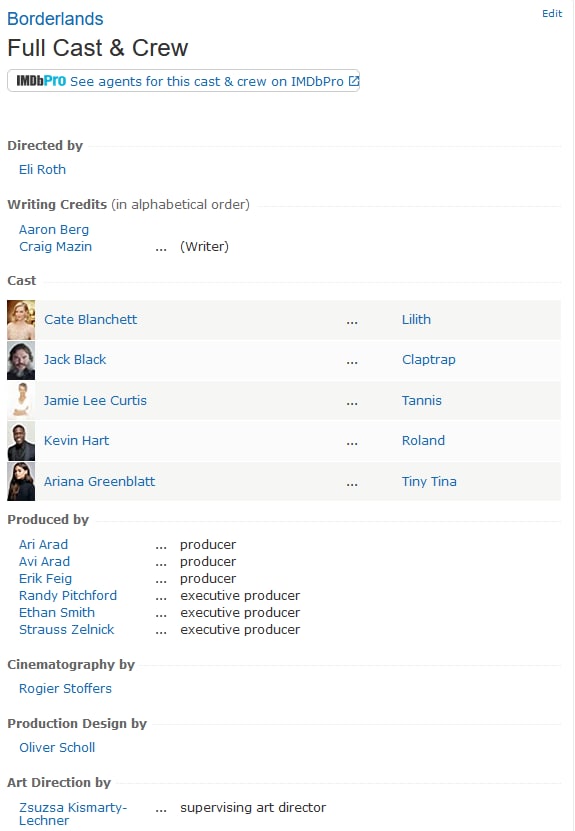Open the Claptrap character link
Screen dimensions: 575x831
(x=429, y=360)
